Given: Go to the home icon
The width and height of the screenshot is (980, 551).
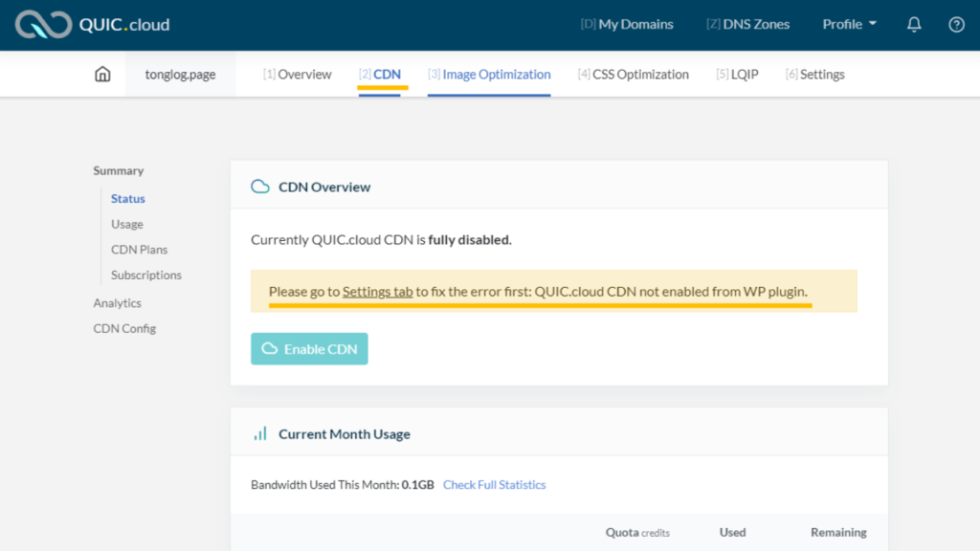Looking at the screenshot, I should tap(102, 75).
